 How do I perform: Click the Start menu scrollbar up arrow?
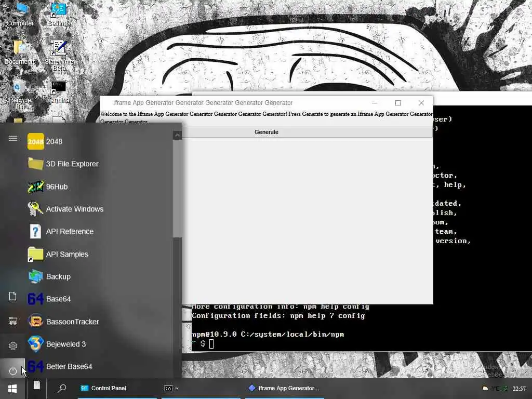pos(177,136)
